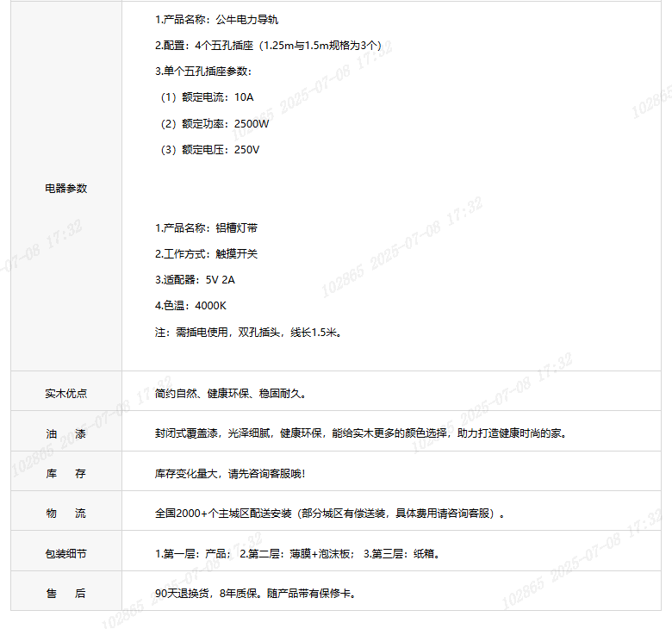Screen dimensions: 672x629
Task: Click the 额定功率：2500W line
Action: (214, 123)
